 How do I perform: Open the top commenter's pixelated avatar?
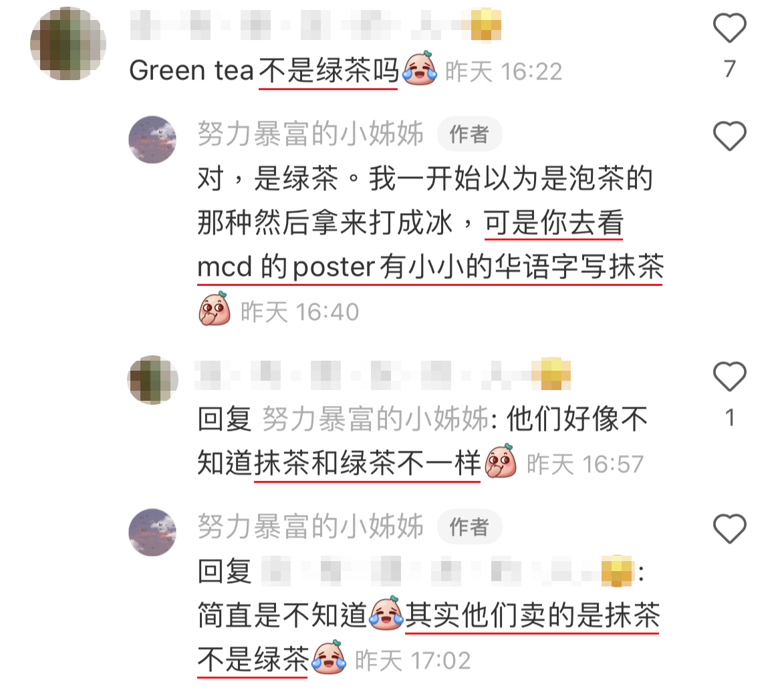[68, 43]
